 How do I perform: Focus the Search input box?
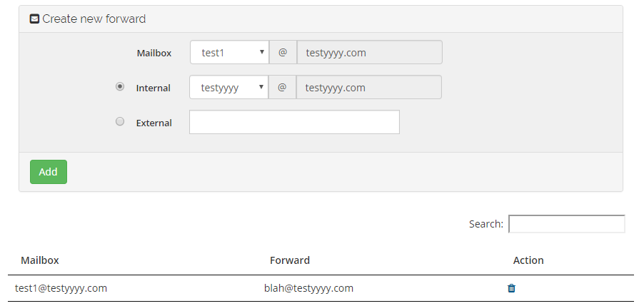point(566,224)
